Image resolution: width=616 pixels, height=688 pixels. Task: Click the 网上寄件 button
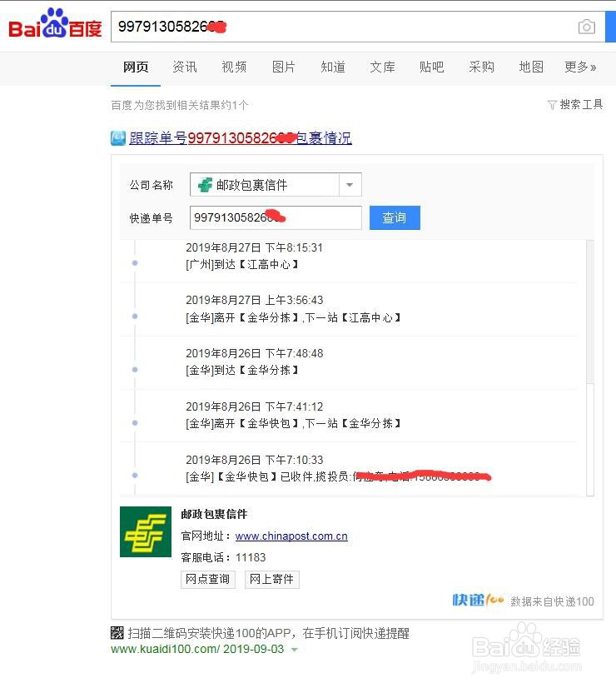coord(272,580)
